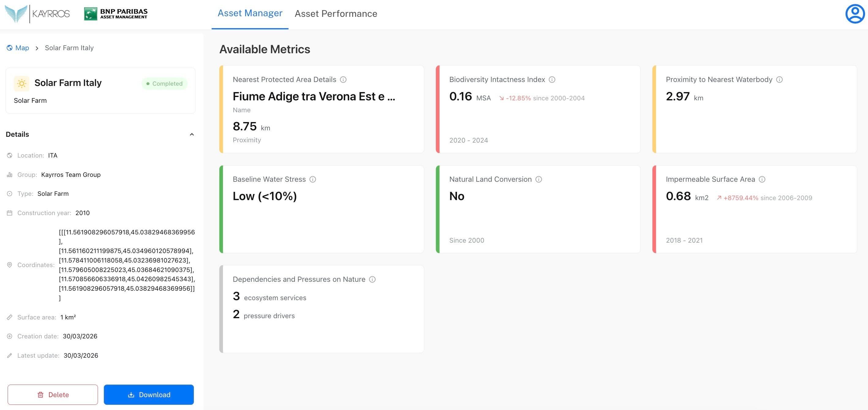This screenshot has height=410, width=868.
Task: Click the blue Download button
Action: (149, 394)
